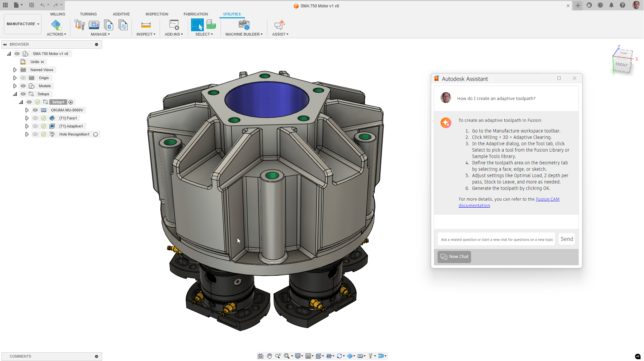Open the Fusion CAM documentation link

(x=547, y=199)
